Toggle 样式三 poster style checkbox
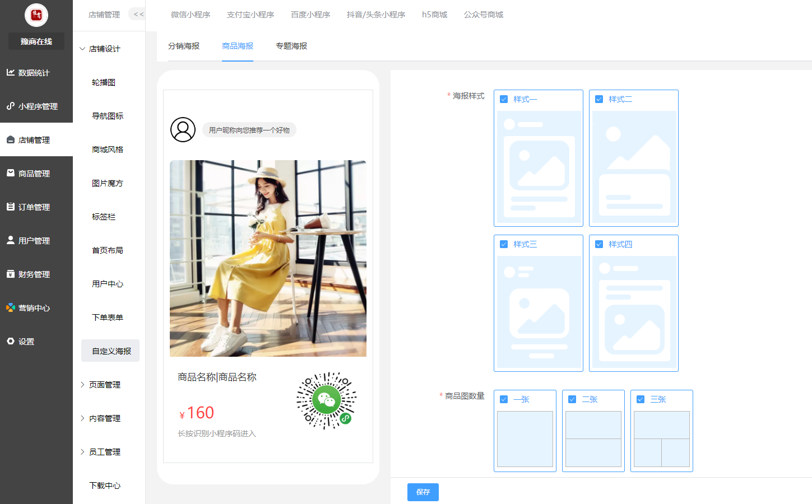 pyautogui.click(x=504, y=244)
